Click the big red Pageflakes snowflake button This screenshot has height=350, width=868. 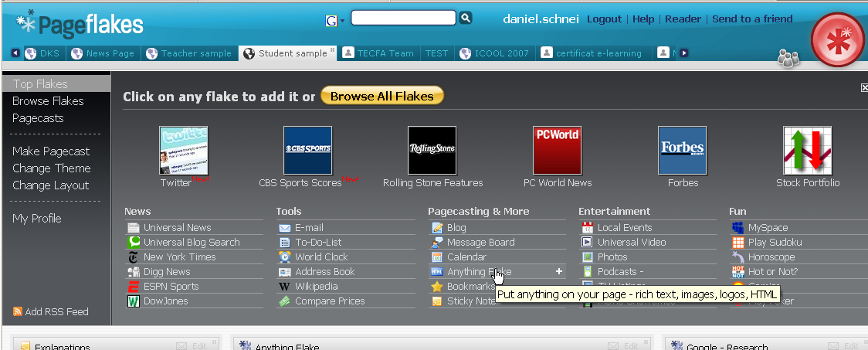[838, 40]
